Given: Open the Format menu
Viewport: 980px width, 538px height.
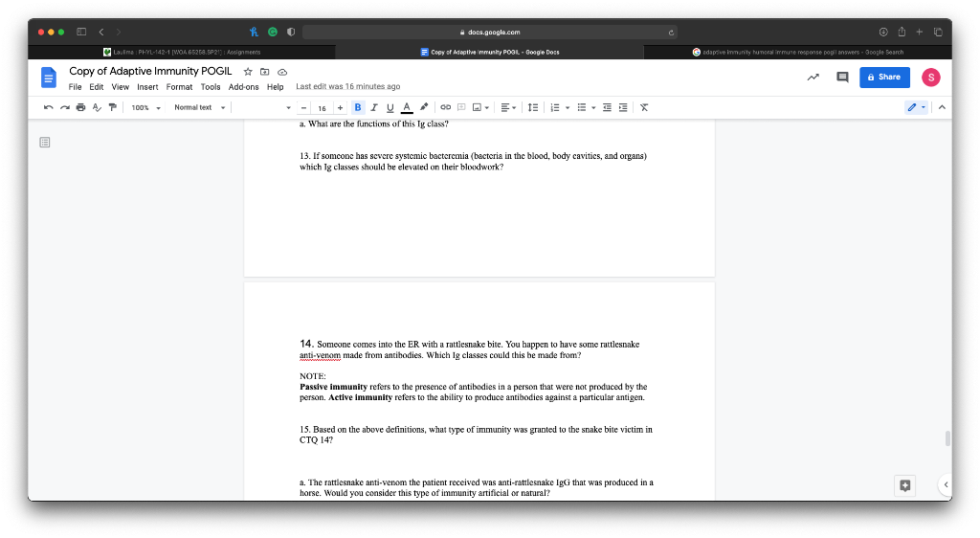Looking at the screenshot, I should (x=179, y=87).
